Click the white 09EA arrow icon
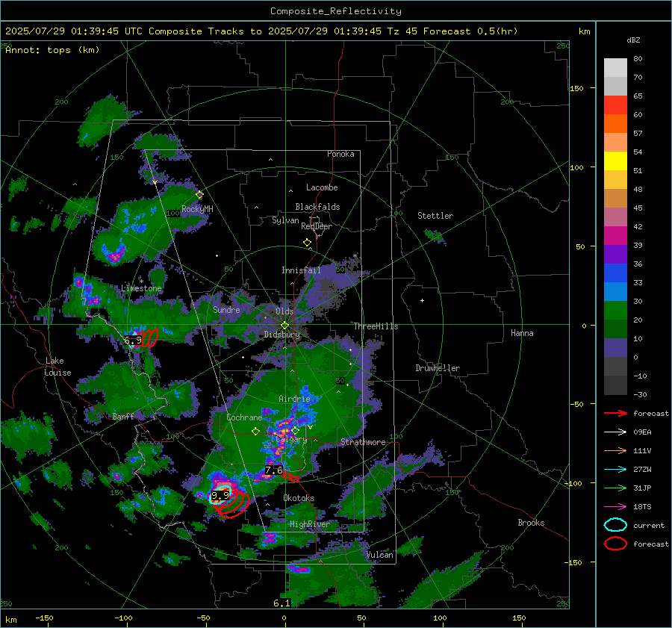Viewport: 672px width, 628px height. pyautogui.click(x=615, y=432)
